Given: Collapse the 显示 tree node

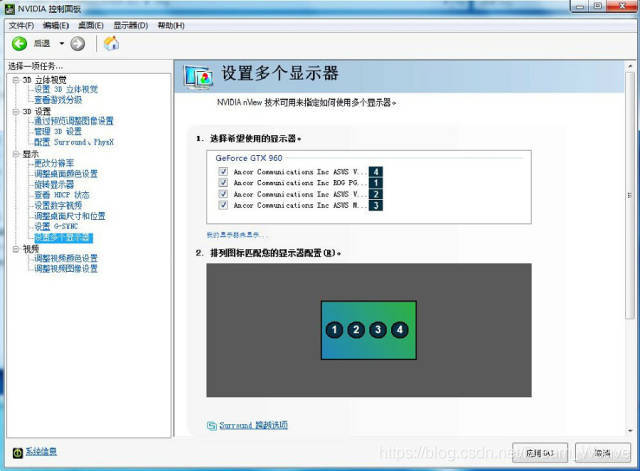Looking at the screenshot, I should 16,154.
